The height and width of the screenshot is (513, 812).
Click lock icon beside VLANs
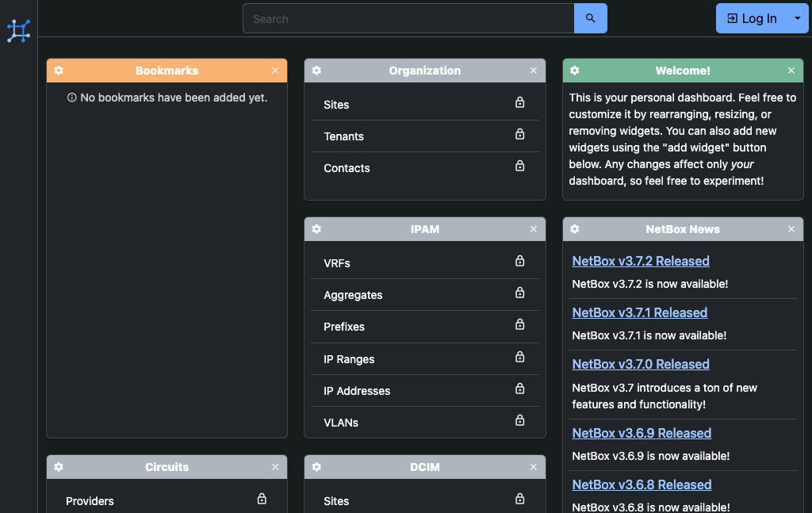pyautogui.click(x=520, y=420)
